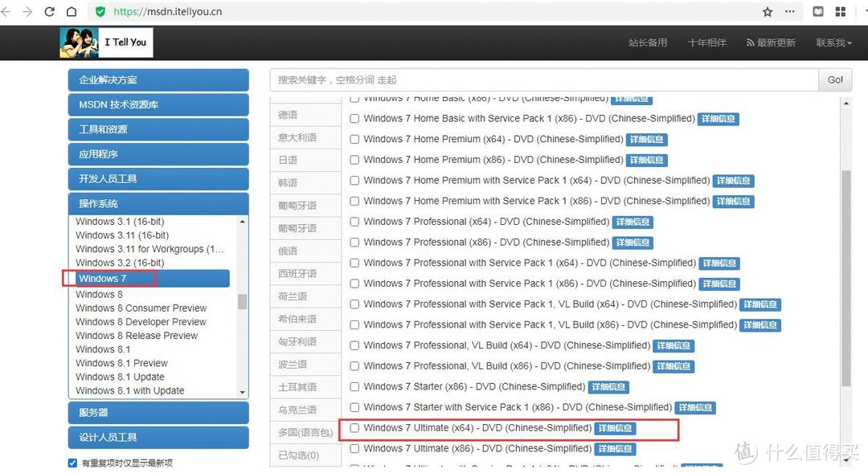
Task: Check Windows 7 Professional (x86) DVD
Action: [354, 243]
